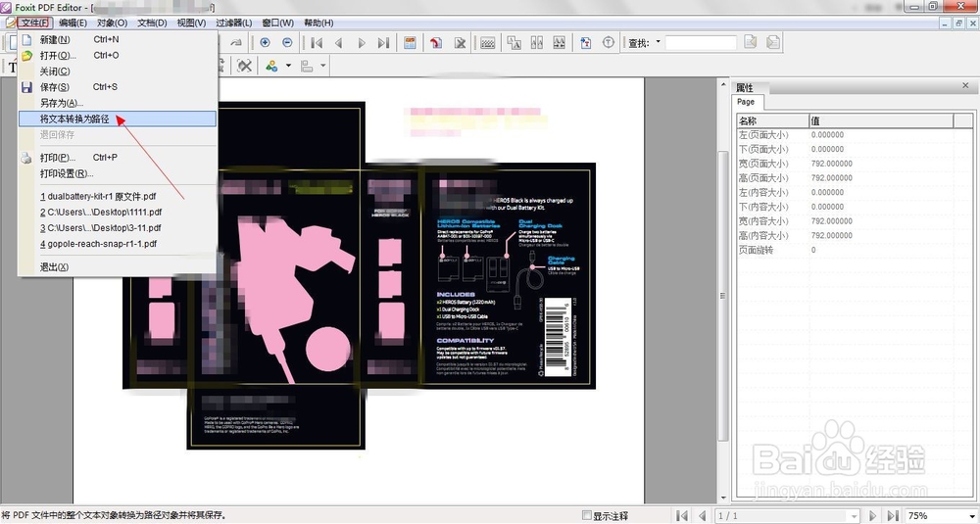
Task: Click the align objects icon
Action: pos(307,66)
